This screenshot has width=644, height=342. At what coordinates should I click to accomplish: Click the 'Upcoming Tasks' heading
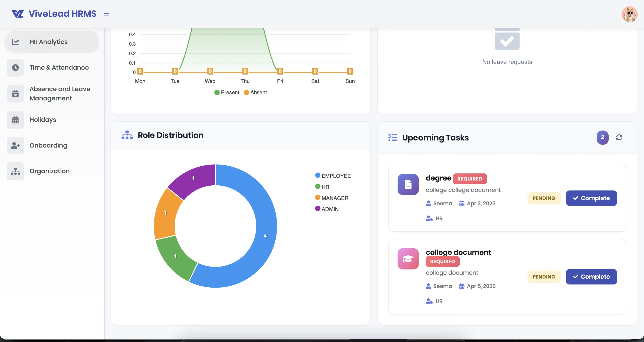point(435,138)
